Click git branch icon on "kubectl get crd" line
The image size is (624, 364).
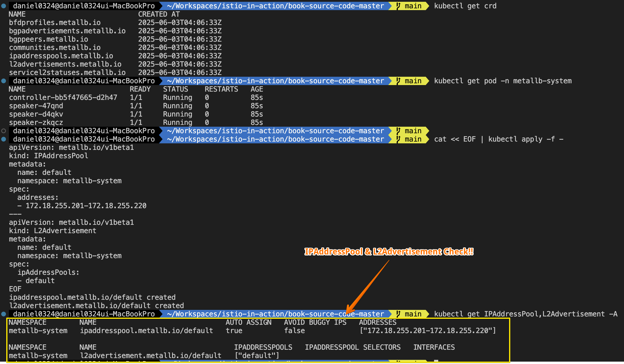coord(398,6)
